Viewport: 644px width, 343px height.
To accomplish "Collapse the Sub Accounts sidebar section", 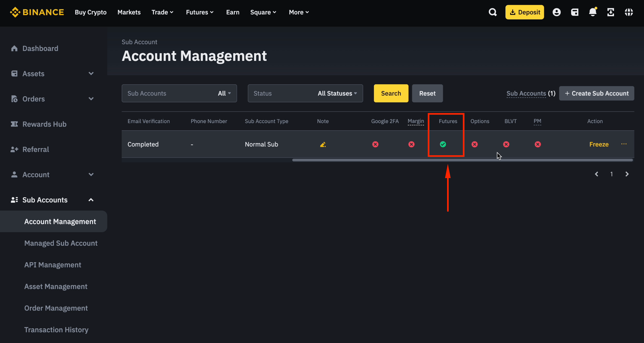I will coord(91,200).
